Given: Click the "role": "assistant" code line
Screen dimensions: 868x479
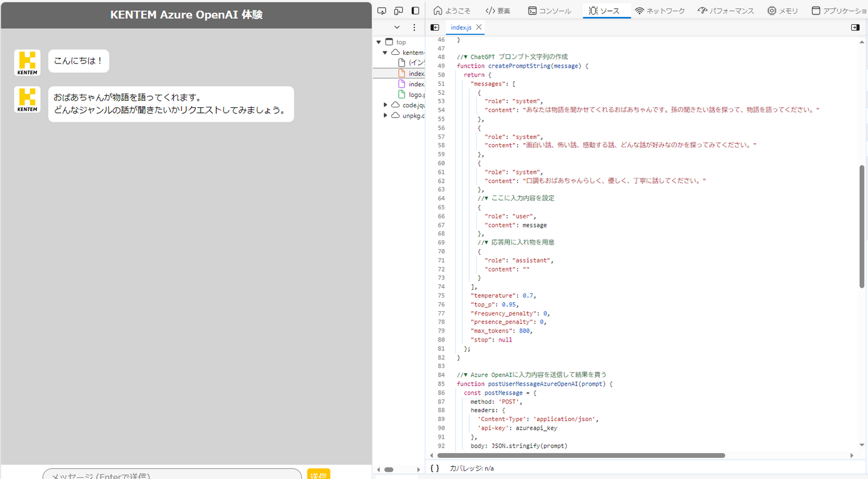Looking at the screenshot, I should 519,260.
